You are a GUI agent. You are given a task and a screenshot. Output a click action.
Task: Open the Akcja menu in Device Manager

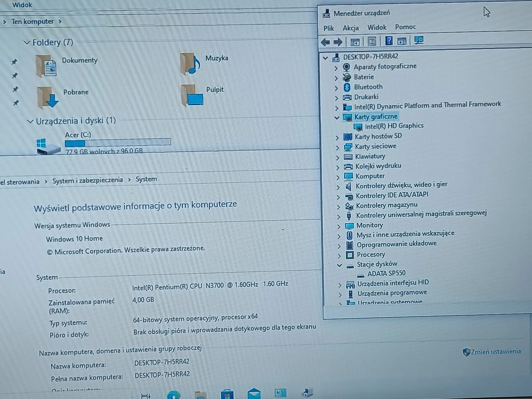coord(350,28)
